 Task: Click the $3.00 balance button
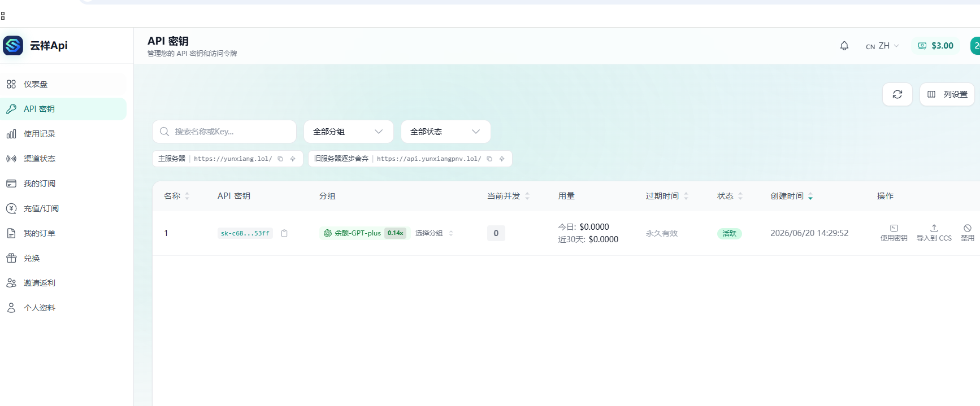pyautogui.click(x=936, y=46)
